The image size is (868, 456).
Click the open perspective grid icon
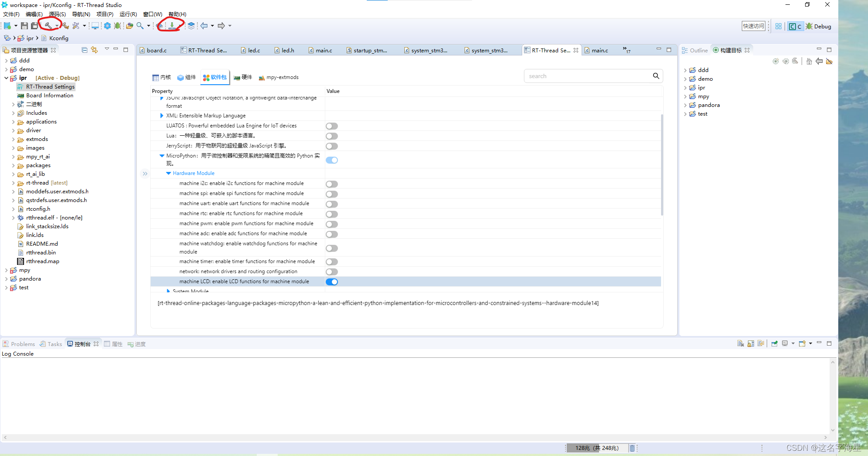[x=778, y=26]
